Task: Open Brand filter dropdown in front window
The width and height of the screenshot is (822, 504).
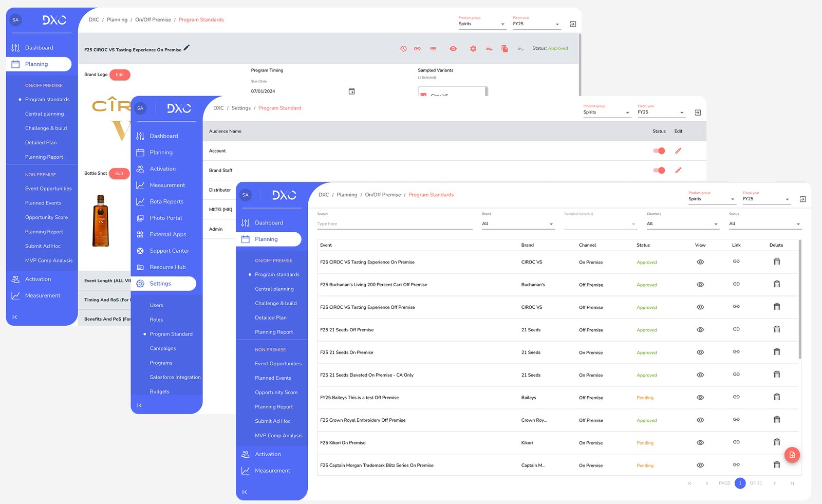Action: (x=518, y=224)
